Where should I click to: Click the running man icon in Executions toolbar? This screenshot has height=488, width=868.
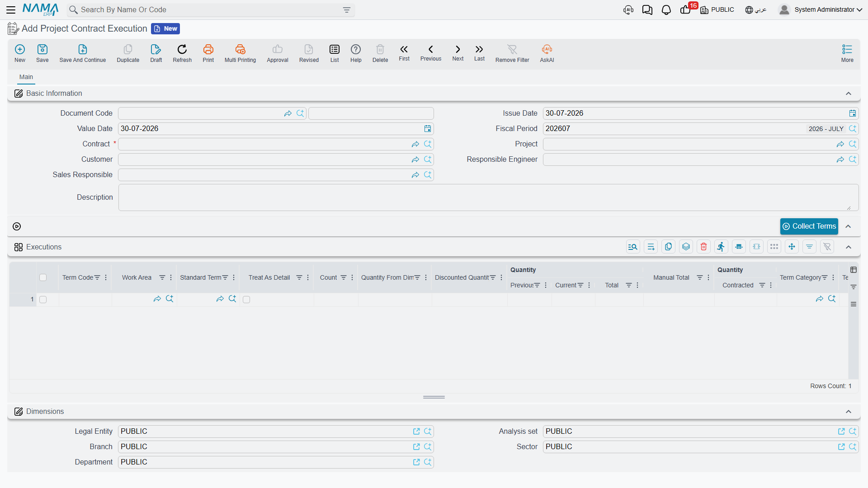(x=721, y=247)
